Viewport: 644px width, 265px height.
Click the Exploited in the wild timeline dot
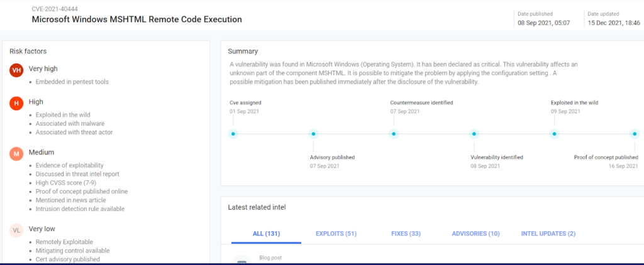pyautogui.click(x=555, y=134)
